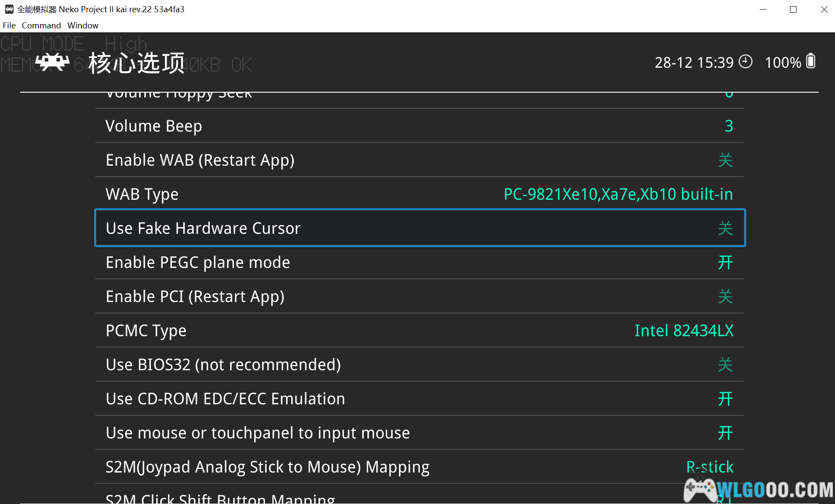The image size is (835, 504).
Task: Open the File menu
Action: pos(9,25)
